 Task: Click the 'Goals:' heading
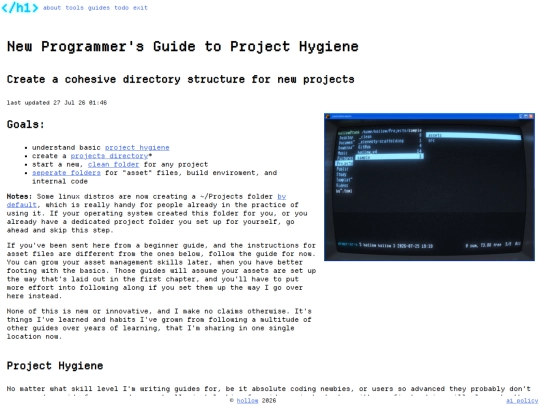[x=26, y=124]
